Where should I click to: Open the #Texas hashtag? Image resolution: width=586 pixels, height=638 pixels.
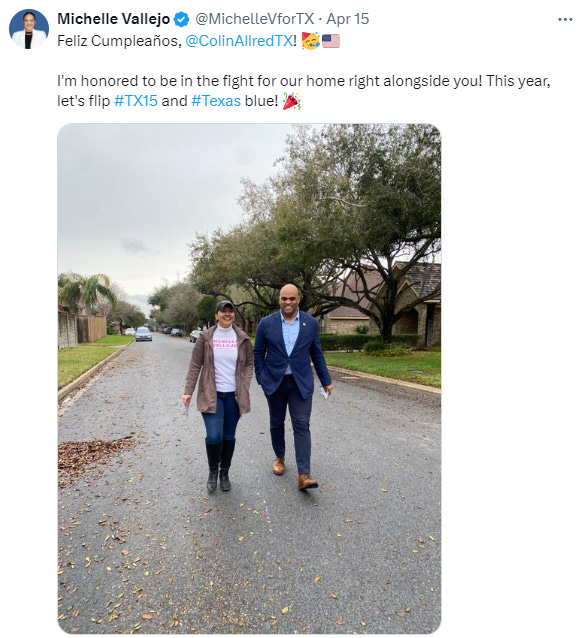[216, 101]
